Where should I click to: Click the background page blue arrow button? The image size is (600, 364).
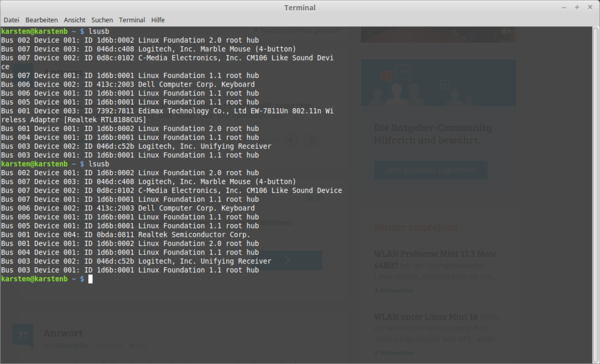pos(287,260)
